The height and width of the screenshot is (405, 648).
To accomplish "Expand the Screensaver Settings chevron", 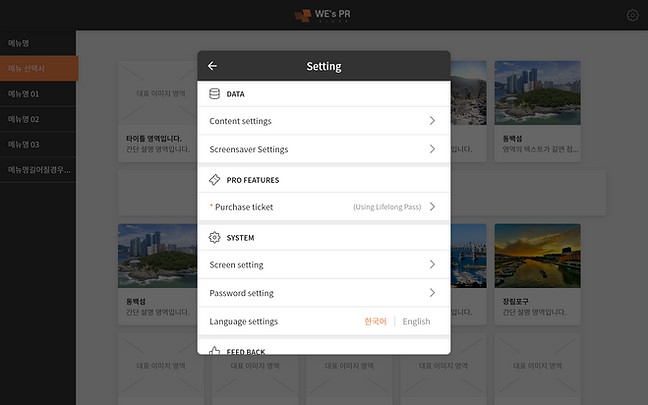I will point(432,149).
